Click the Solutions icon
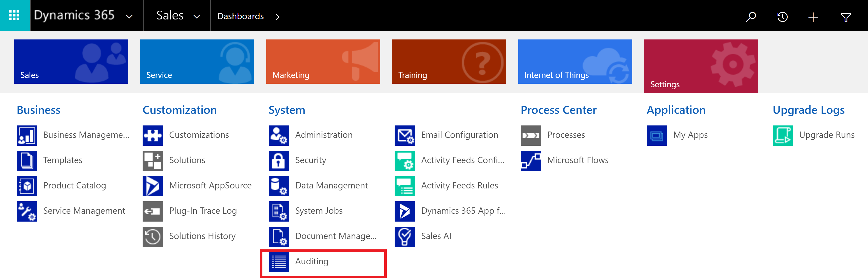The image size is (868, 280). 153,161
